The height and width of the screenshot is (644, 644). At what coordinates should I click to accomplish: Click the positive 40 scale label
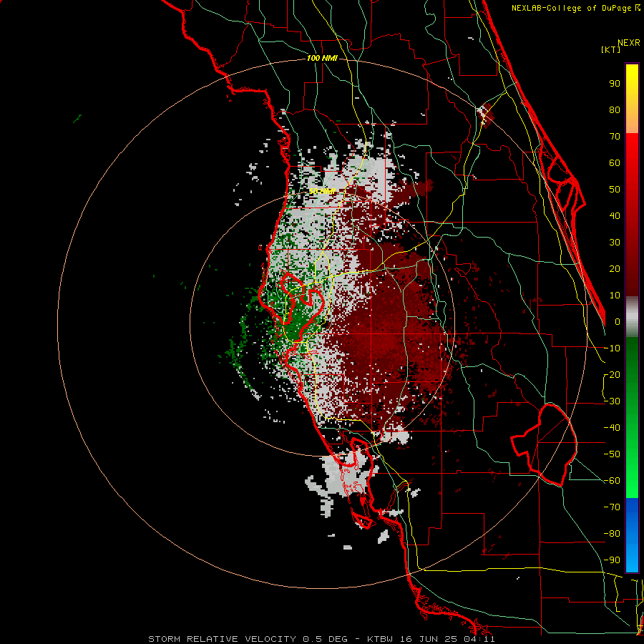pyautogui.click(x=615, y=215)
